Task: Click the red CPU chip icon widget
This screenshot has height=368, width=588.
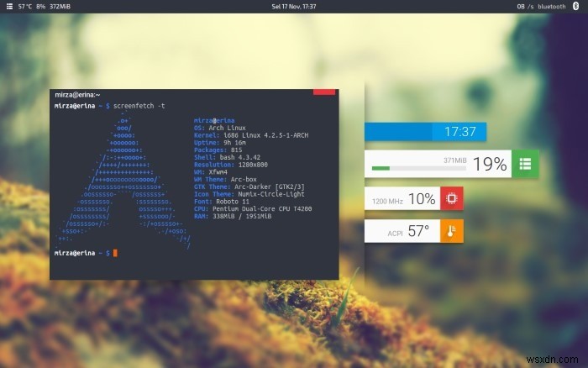Action: (x=452, y=198)
